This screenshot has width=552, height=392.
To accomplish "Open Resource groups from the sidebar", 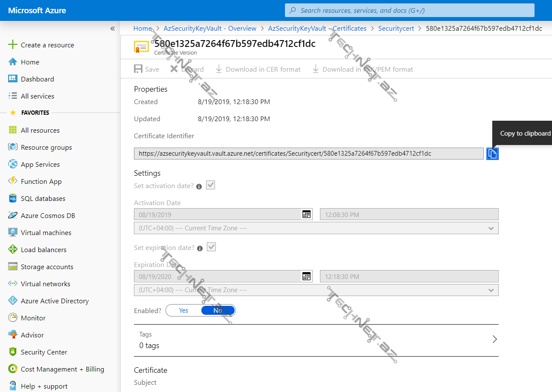I will point(46,148).
